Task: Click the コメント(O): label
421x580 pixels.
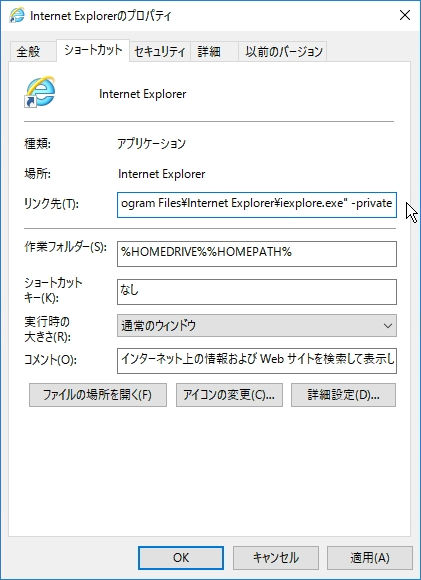Action: 50,360
